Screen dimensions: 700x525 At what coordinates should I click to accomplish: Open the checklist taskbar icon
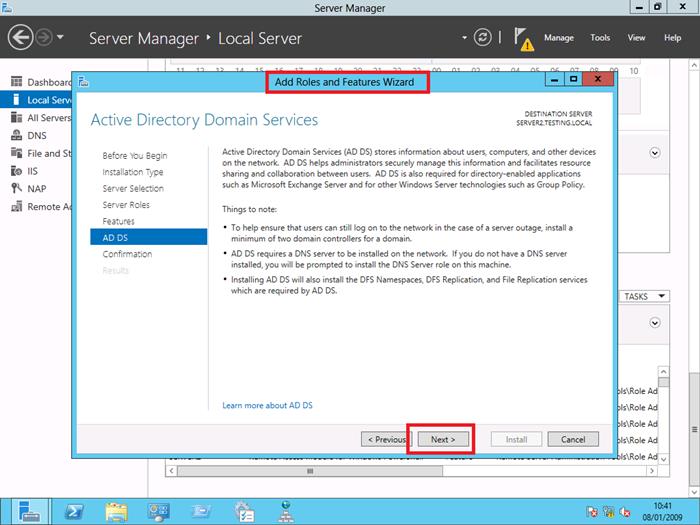(244, 512)
